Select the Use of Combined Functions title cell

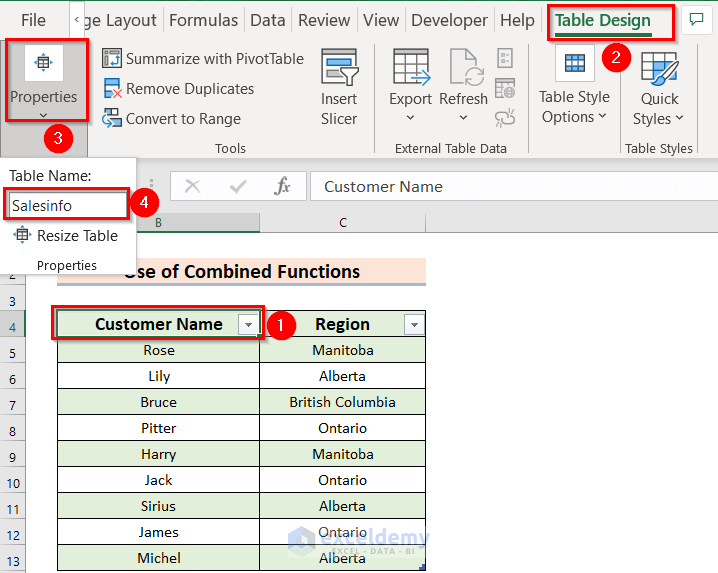click(x=241, y=272)
